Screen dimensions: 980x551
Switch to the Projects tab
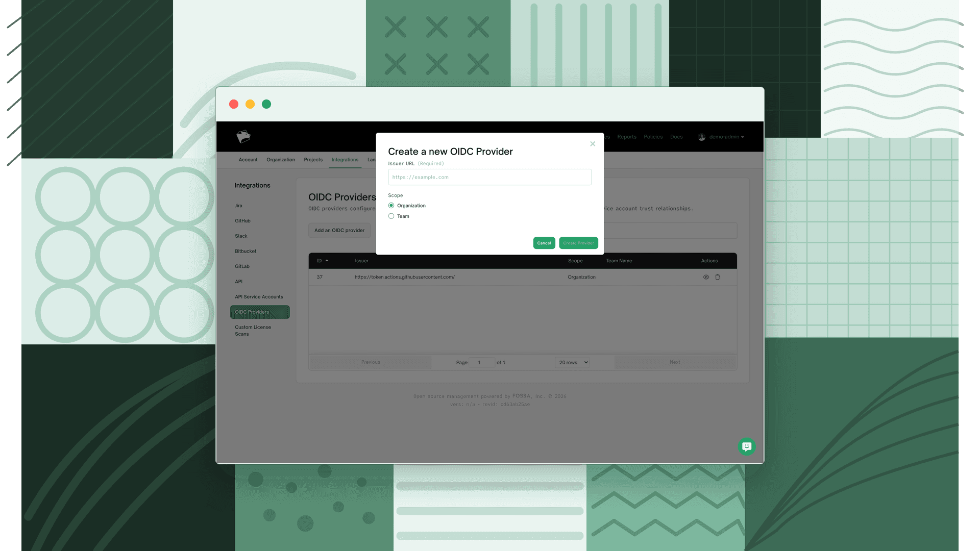[313, 160]
